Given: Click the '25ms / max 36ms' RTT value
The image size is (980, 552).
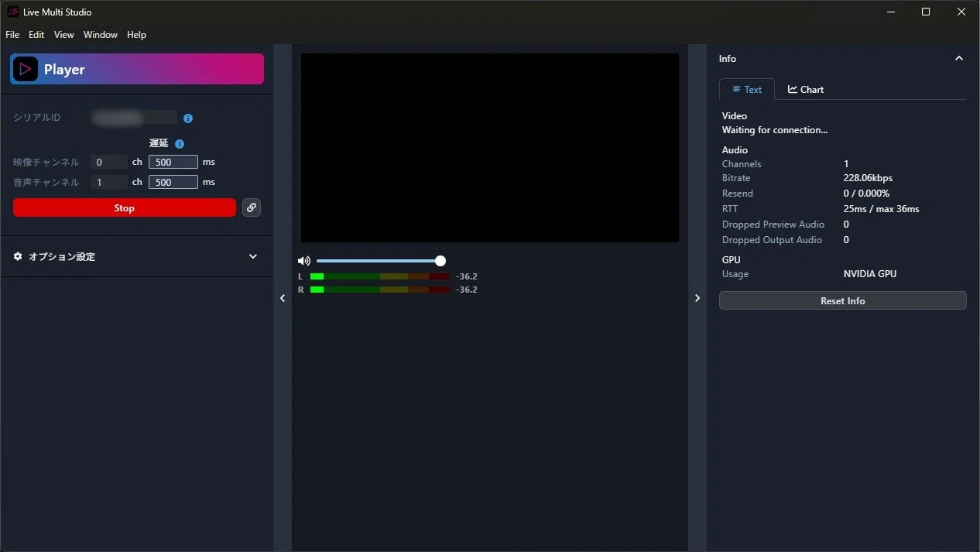Looking at the screenshot, I should [882, 209].
